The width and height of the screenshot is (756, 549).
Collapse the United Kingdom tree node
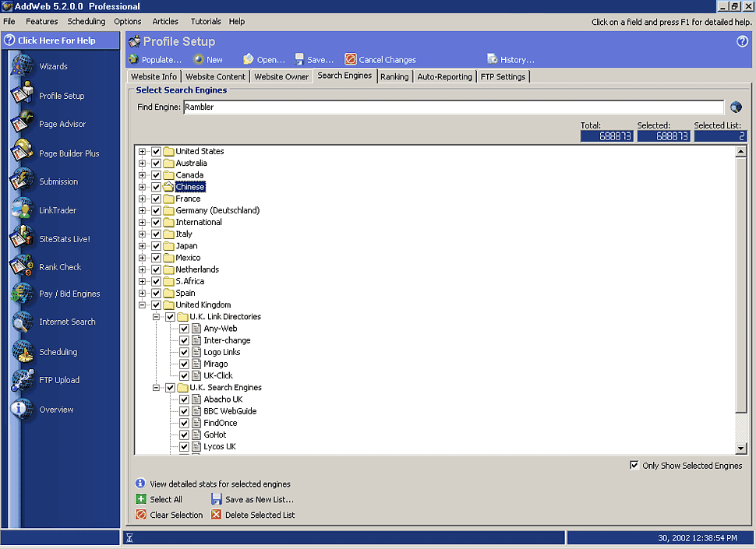click(x=142, y=304)
